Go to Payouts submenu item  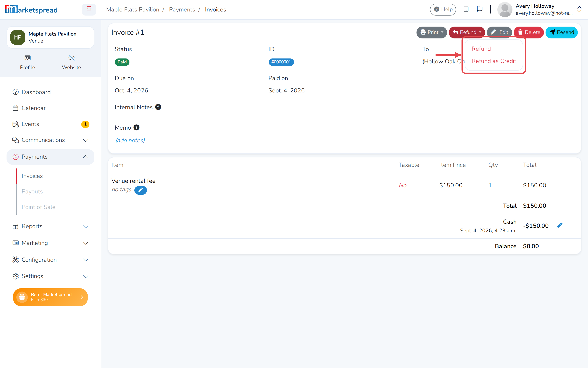pyautogui.click(x=32, y=192)
